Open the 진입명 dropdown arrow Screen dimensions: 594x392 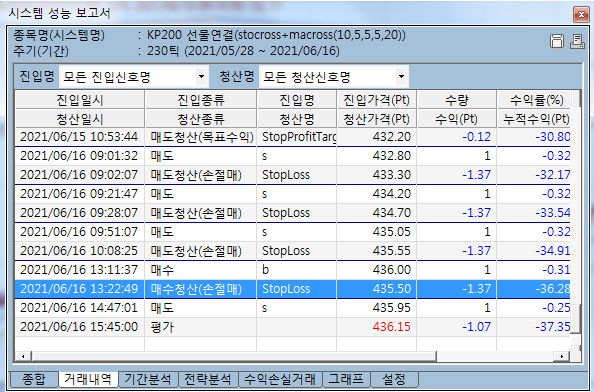click(201, 77)
